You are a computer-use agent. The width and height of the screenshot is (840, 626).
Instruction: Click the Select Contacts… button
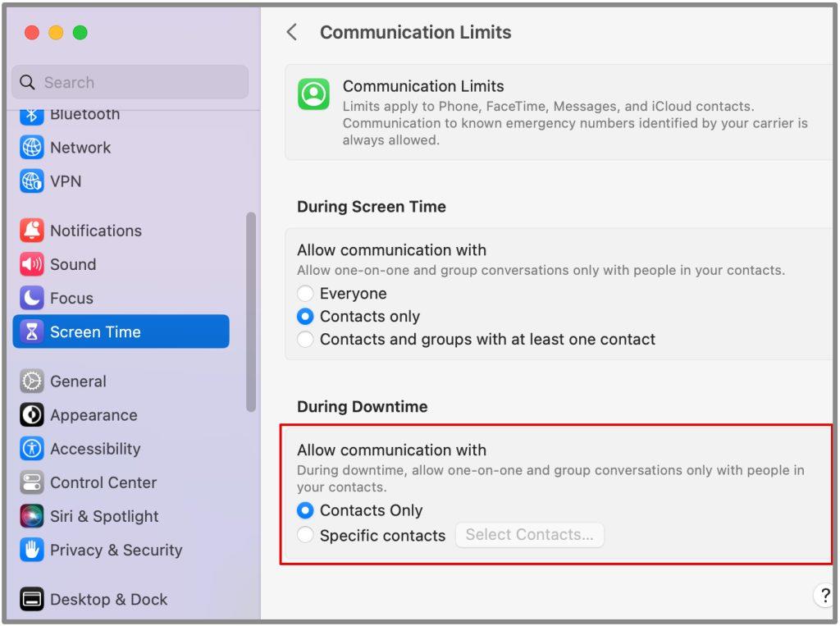[529, 535]
